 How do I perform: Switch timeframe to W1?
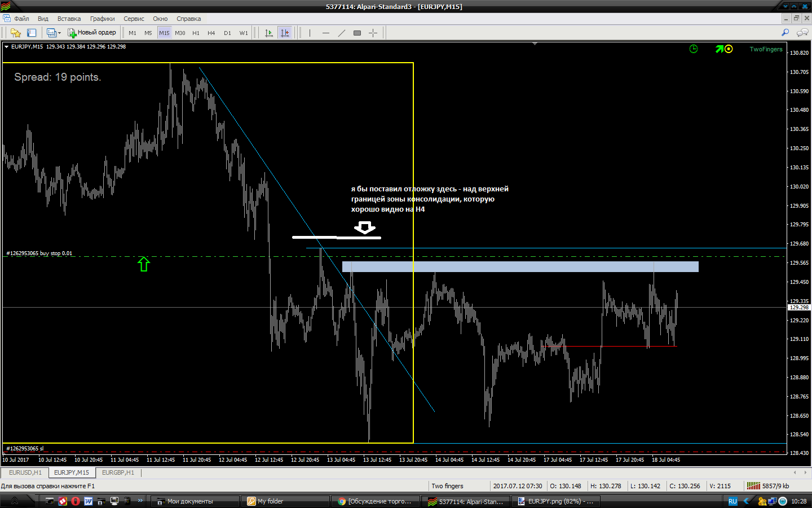[x=244, y=33]
